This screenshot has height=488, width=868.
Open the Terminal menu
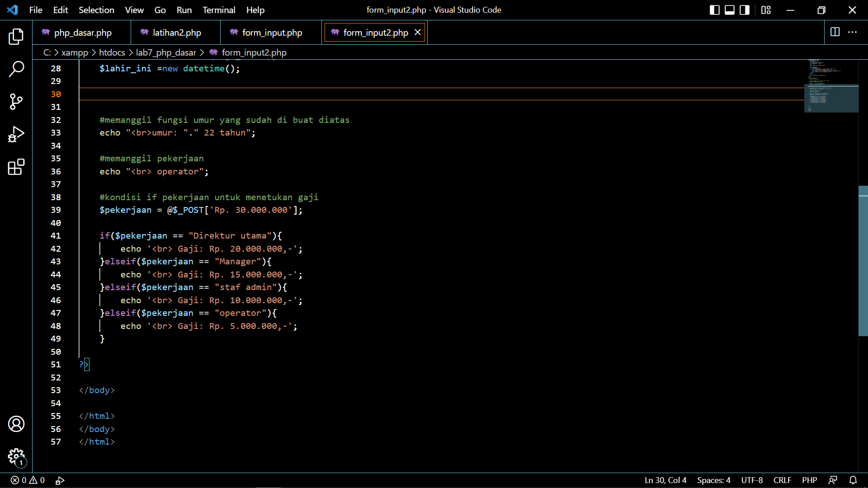tap(219, 9)
